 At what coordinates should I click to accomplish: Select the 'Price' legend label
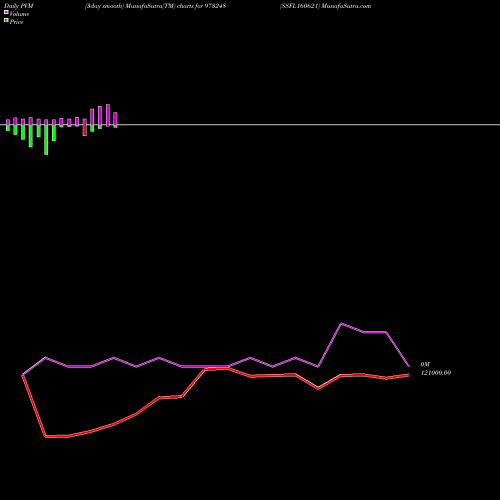(x=16, y=22)
